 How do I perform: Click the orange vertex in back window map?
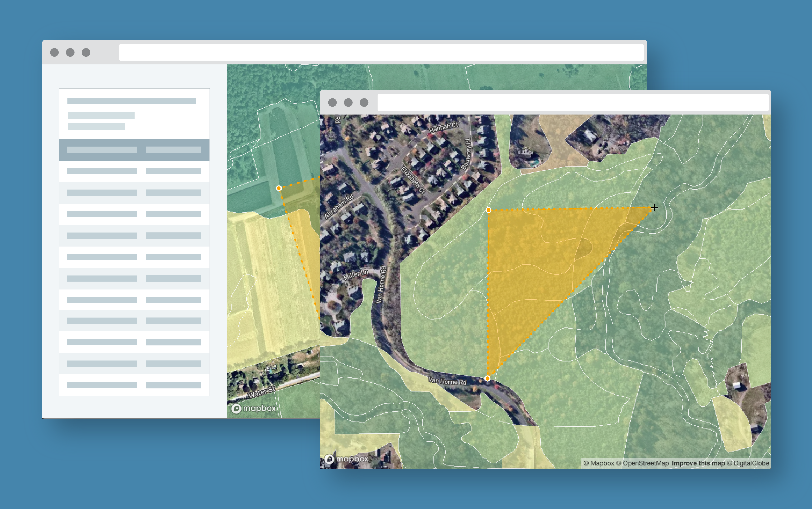coord(279,188)
